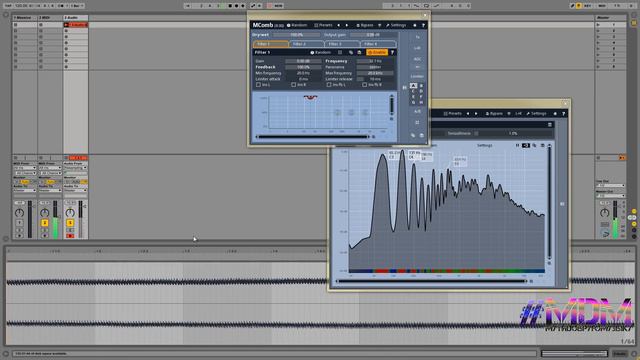
Task: Open Settings tab above the spectrum graph
Action: click(x=485, y=145)
